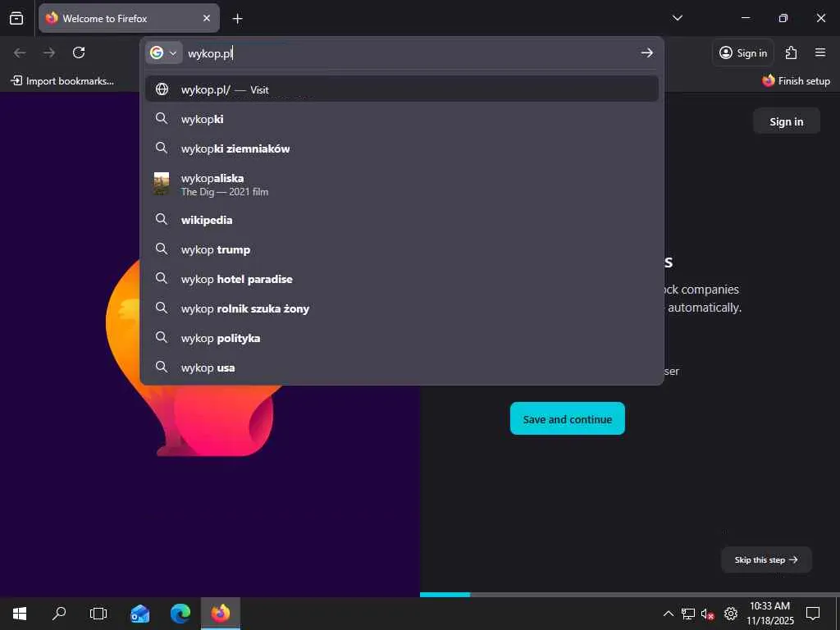
Task: Go back one page with the back arrow
Action: pyautogui.click(x=20, y=52)
